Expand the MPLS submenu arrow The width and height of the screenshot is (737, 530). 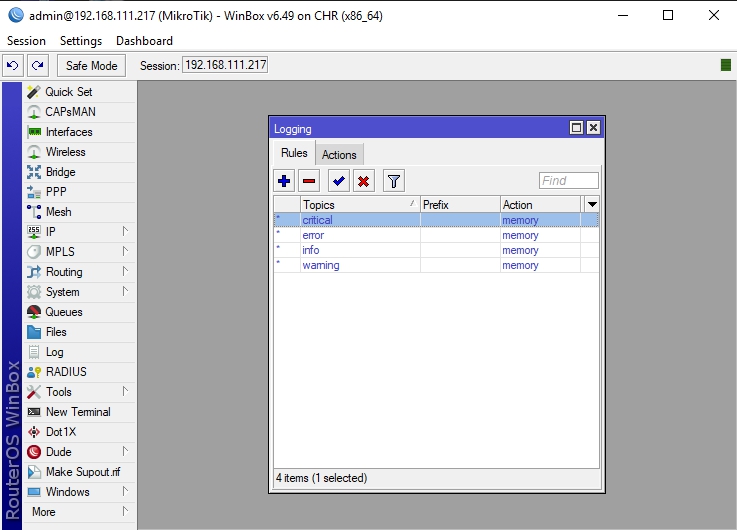pos(125,251)
